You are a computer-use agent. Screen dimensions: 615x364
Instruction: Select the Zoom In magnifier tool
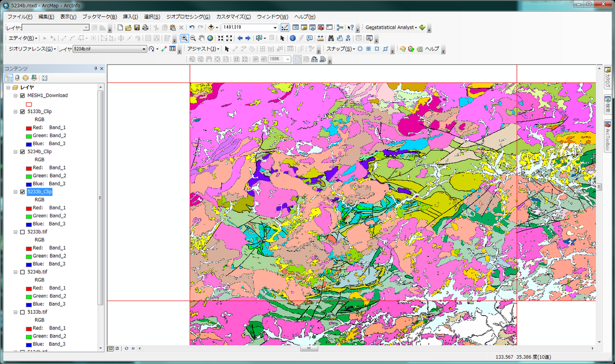tap(184, 38)
